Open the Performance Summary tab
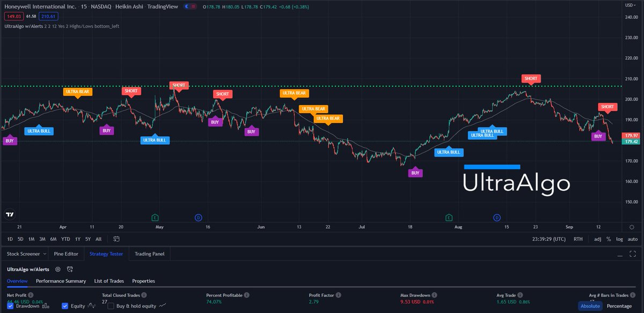 [61, 281]
